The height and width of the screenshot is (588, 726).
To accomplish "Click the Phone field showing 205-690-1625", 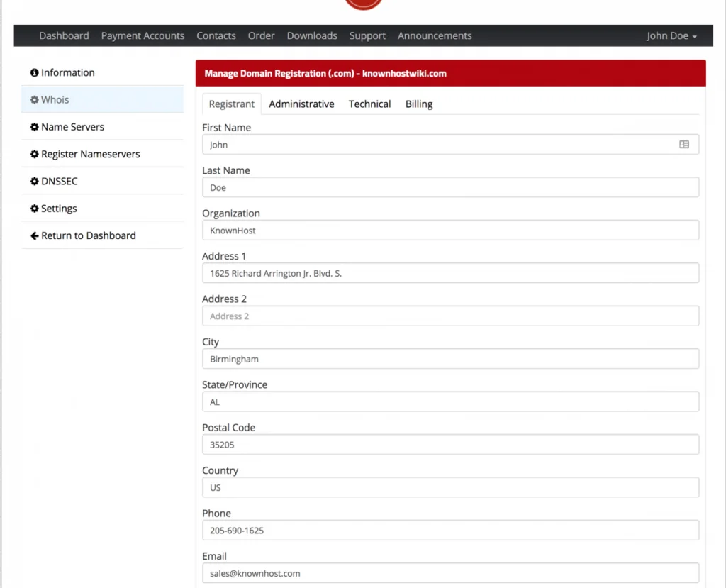I will point(450,530).
